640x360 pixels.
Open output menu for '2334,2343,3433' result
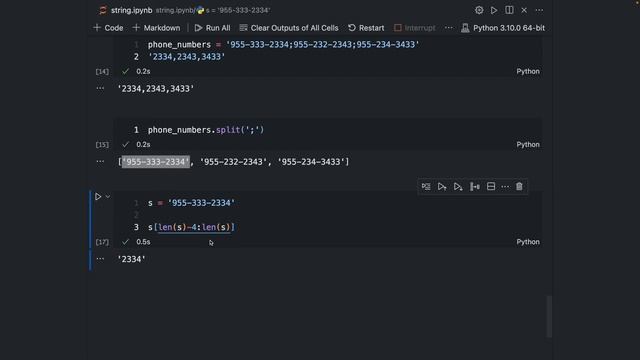(100, 88)
